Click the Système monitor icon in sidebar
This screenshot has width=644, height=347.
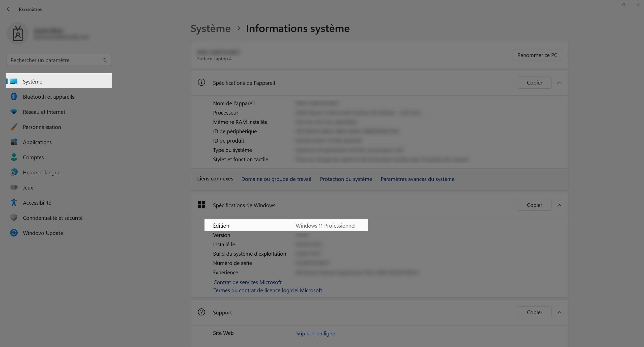pyautogui.click(x=14, y=82)
